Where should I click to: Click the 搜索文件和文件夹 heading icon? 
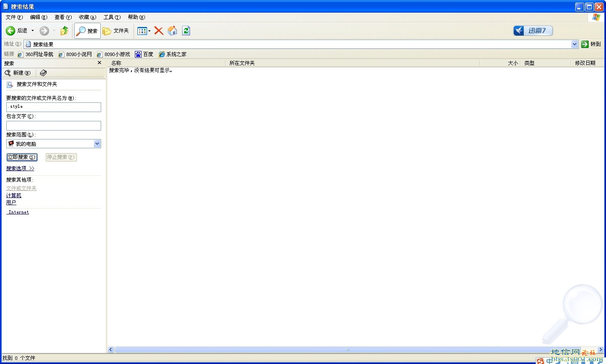pos(10,84)
